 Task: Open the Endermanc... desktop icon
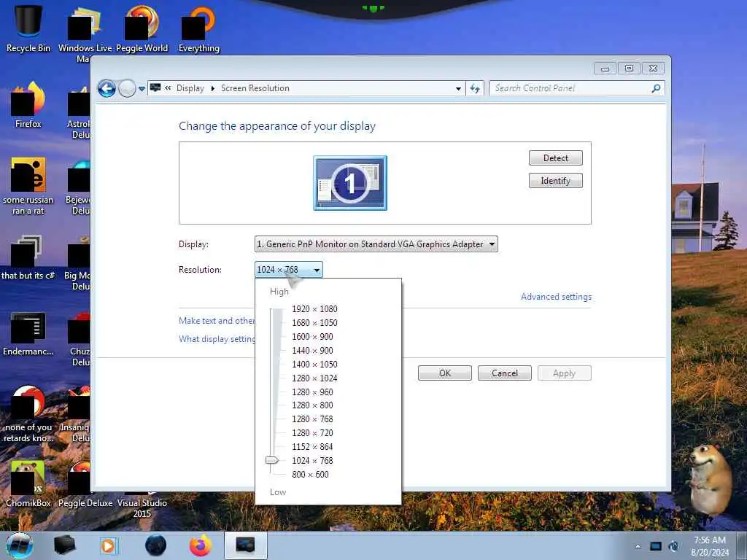click(x=28, y=333)
